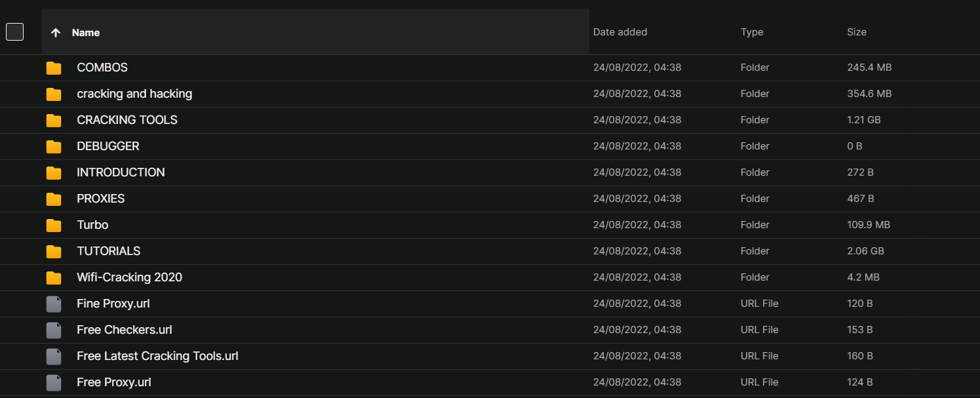The height and width of the screenshot is (398, 980).
Task: Click the COMBOS folder icon
Action: (54, 68)
